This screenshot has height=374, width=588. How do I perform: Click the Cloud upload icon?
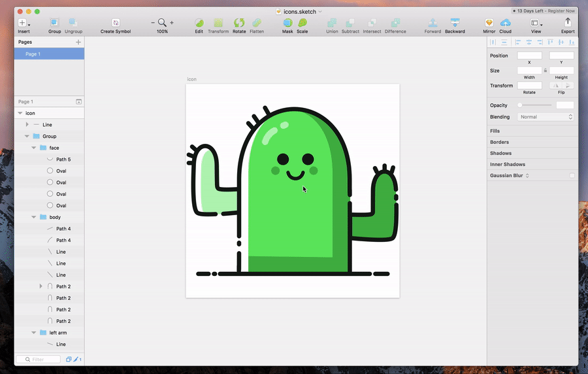click(505, 23)
